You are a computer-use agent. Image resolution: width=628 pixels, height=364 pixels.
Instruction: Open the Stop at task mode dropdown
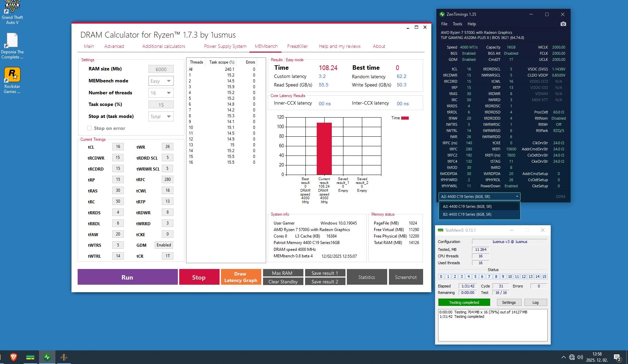161,117
